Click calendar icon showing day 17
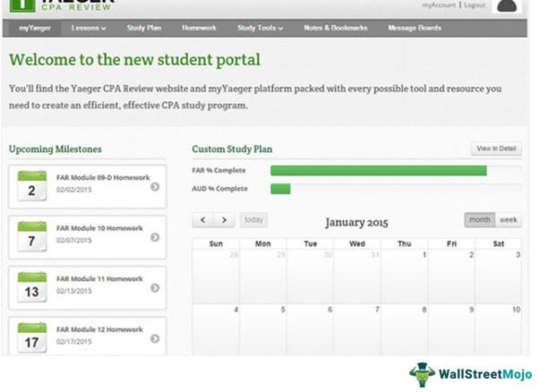 [x=32, y=337]
